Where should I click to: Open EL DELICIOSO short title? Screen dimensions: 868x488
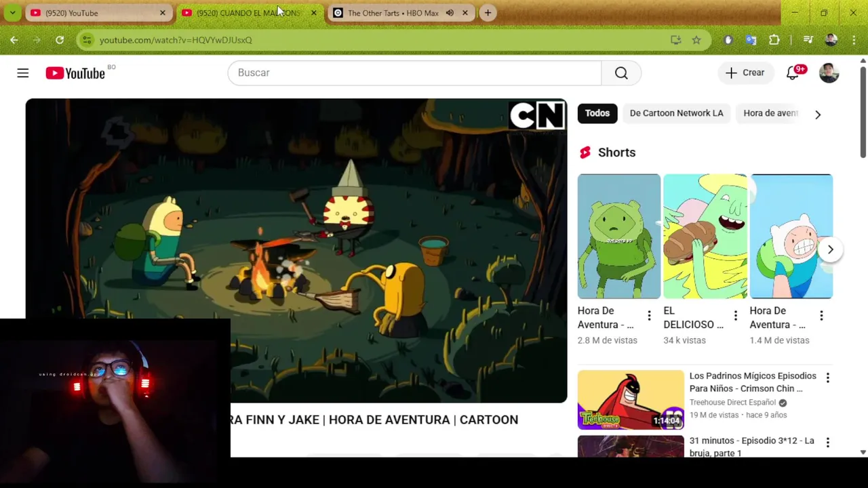pyautogui.click(x=693, y=318)
